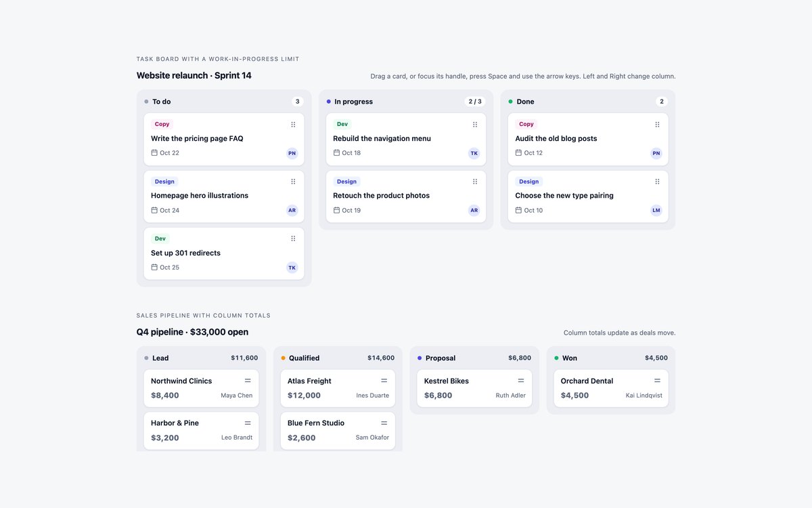Click PN avatar on Audit blog posts card
812x508 pixels.
tap(656, 153)
